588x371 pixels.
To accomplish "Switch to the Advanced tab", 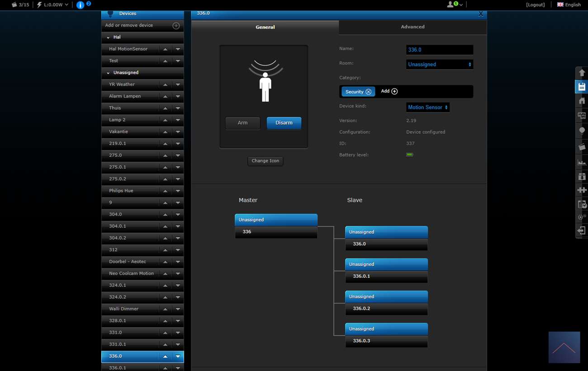I will pyautogui.click(x=413, y=27).
